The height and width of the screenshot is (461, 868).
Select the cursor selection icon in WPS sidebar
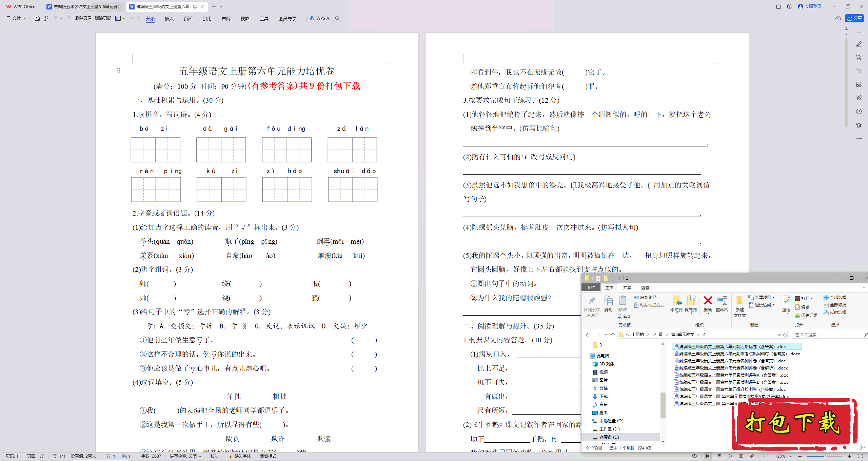[x=859, y=58]
